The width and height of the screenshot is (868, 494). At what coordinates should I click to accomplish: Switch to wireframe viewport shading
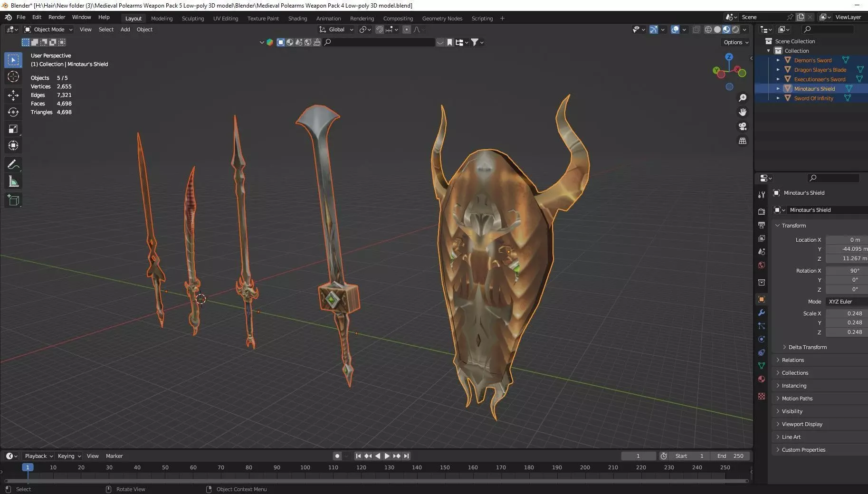click(x=708, y=29)
